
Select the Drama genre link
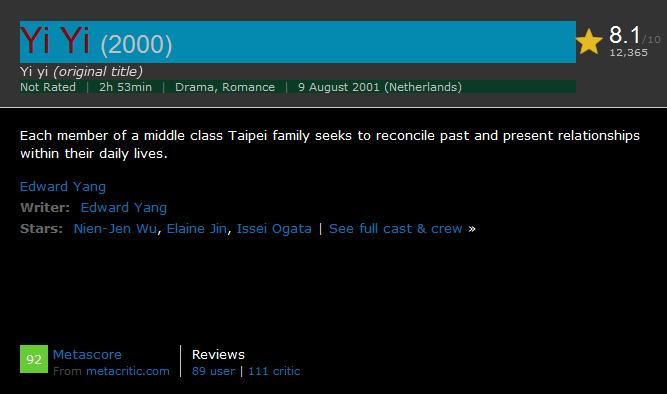point(196,87)
